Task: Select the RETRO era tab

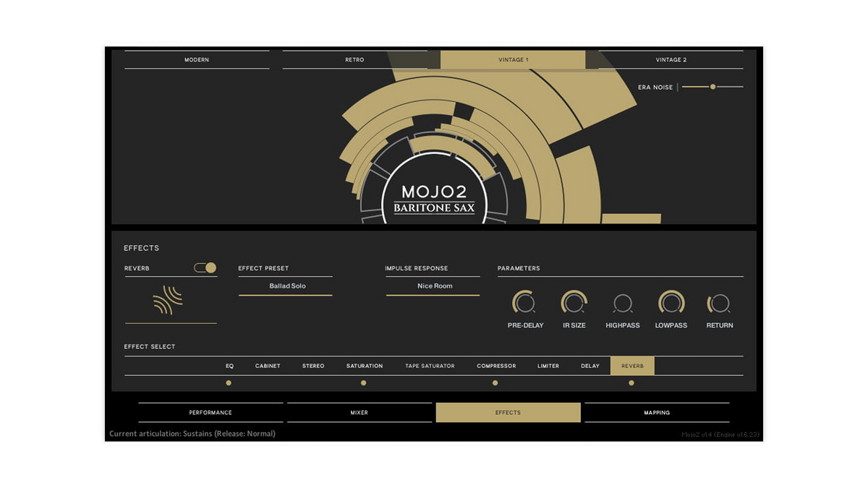Action: pyautogui.click(x=354, y=59)
